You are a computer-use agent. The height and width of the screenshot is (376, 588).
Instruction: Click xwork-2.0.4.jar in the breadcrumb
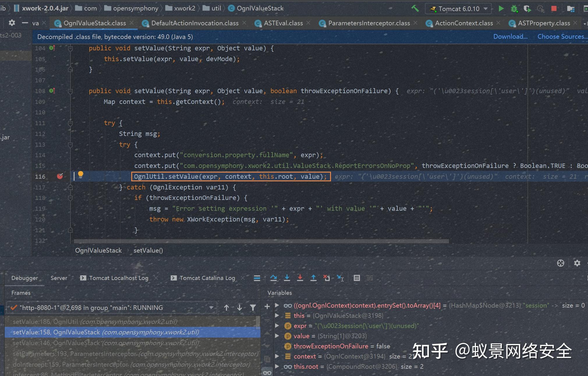45,8
